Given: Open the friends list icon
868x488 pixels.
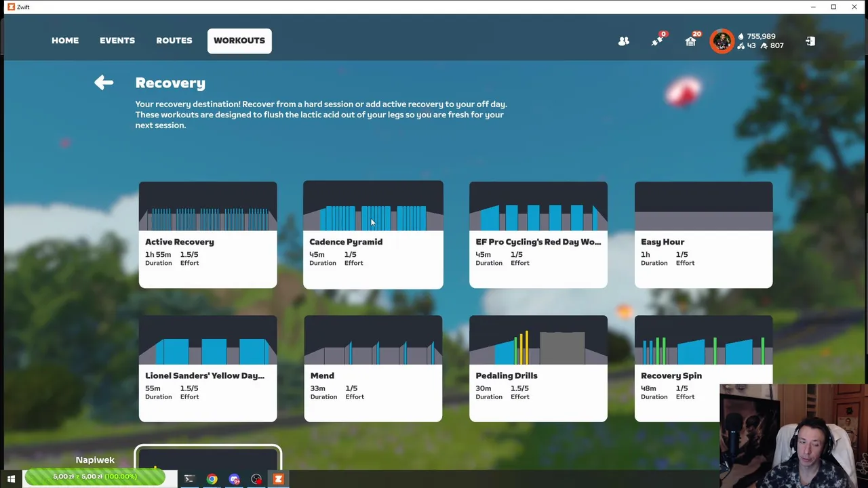Looking at the screenshot, I should [x=624, y=41].
